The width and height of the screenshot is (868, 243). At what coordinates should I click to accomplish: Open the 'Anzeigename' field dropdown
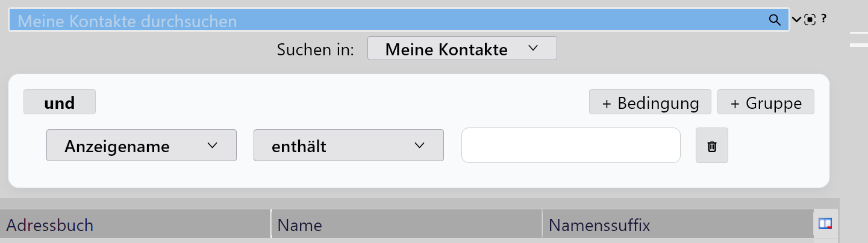(141, 146)
